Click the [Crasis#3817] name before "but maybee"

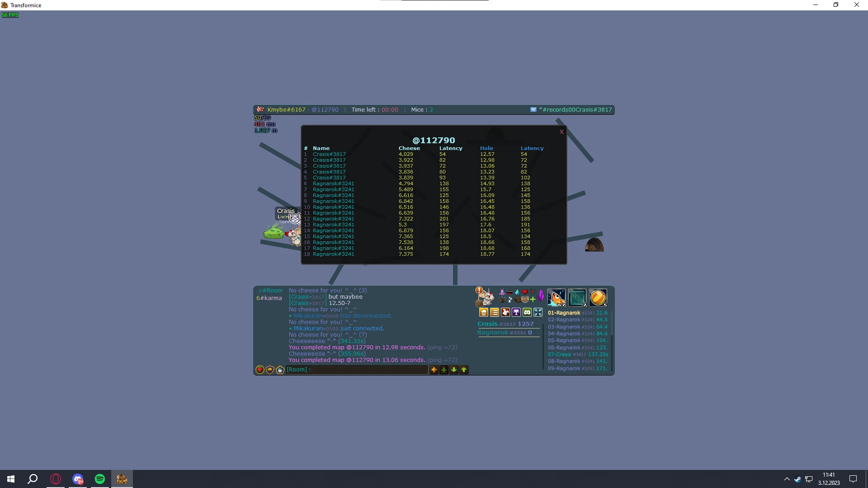pos(308,297)
